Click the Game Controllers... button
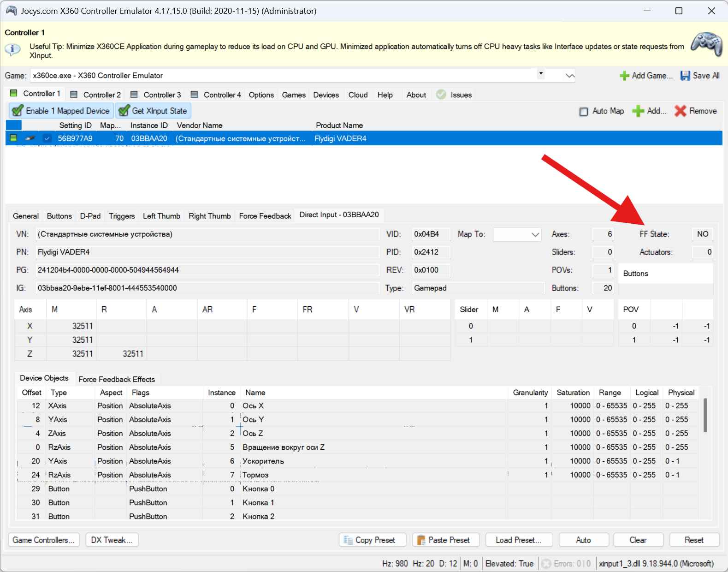 (43, 540)
